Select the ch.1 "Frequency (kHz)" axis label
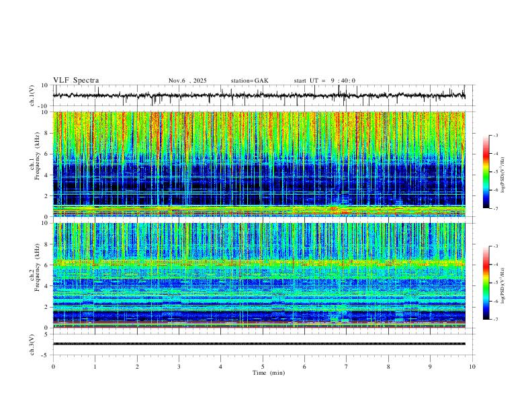 pyautogui.click(x=37, y=156)
